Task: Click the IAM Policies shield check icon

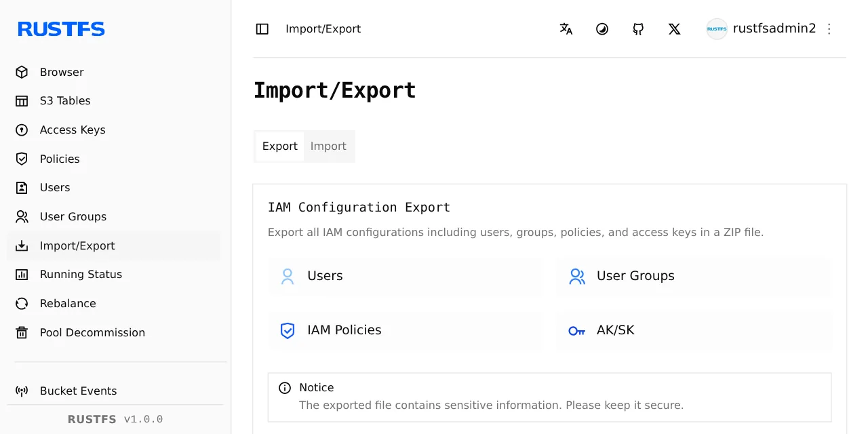Action: (288, 330)
